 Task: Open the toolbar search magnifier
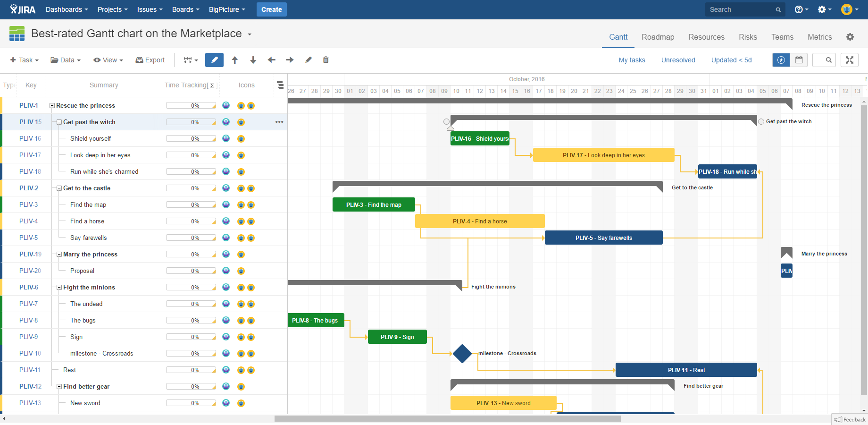coord(828,60)
